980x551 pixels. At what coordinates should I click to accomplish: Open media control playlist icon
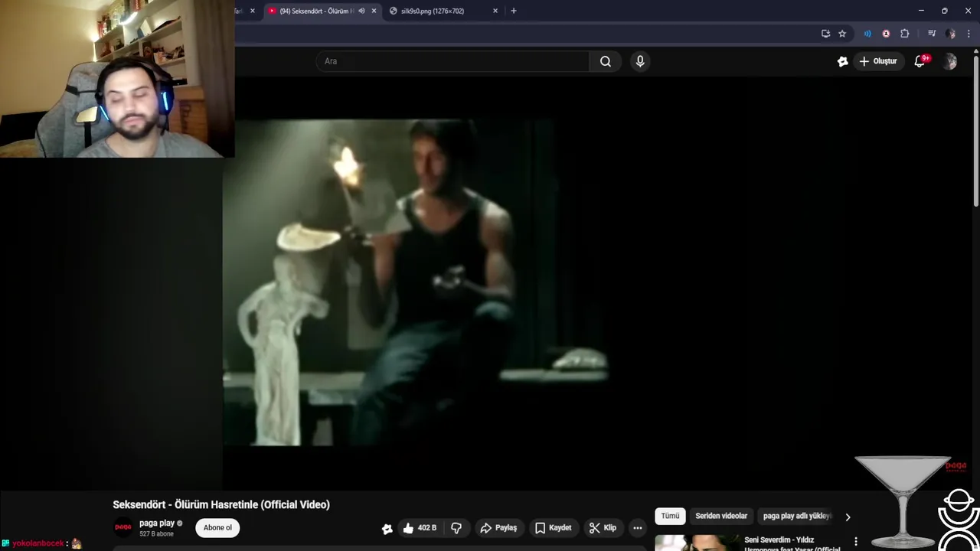(x=932, y=34)
